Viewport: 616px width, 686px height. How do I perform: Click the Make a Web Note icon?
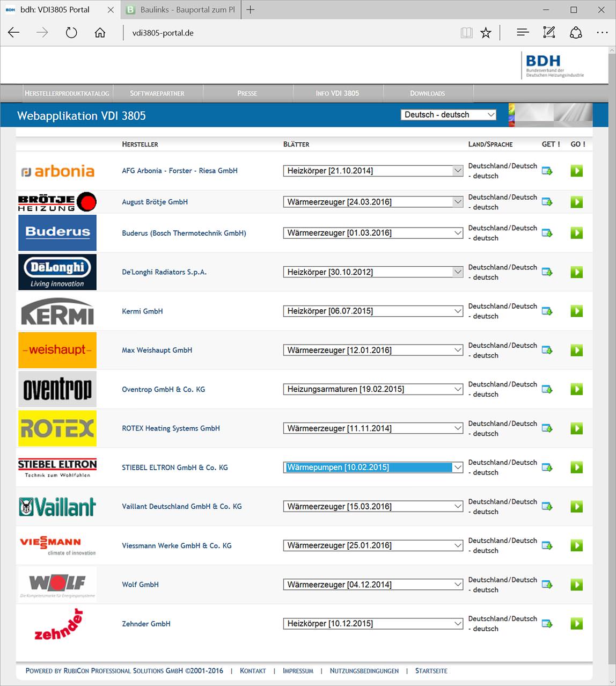click(548, 32)
